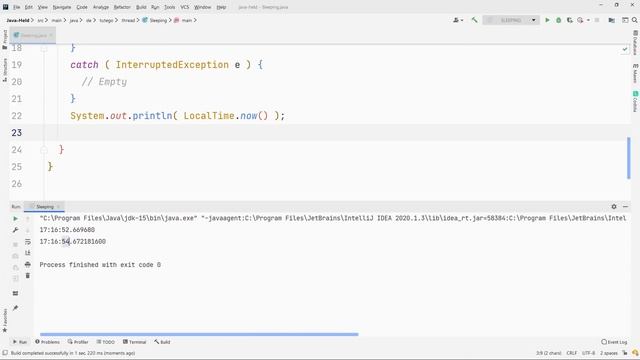Image resolution: width=640 pixels, height=360 pixels.
Task: Open Search Everywhere magnifier icon
Action: pos(635,20)
